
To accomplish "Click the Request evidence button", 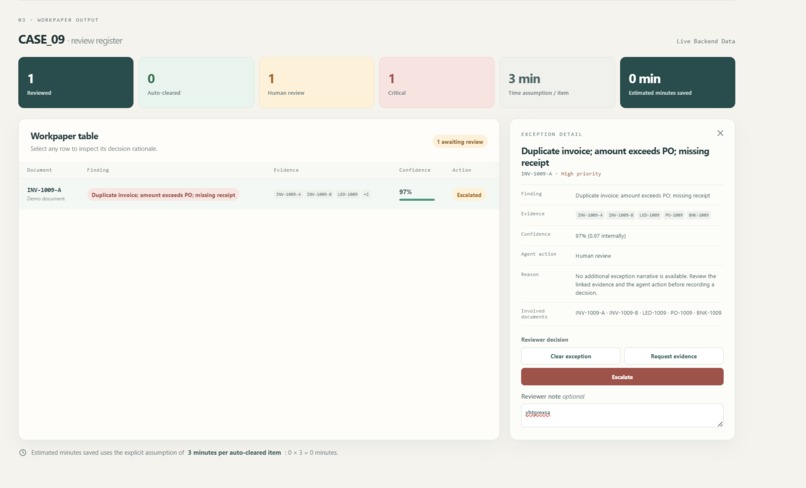I will click(673, 356).
